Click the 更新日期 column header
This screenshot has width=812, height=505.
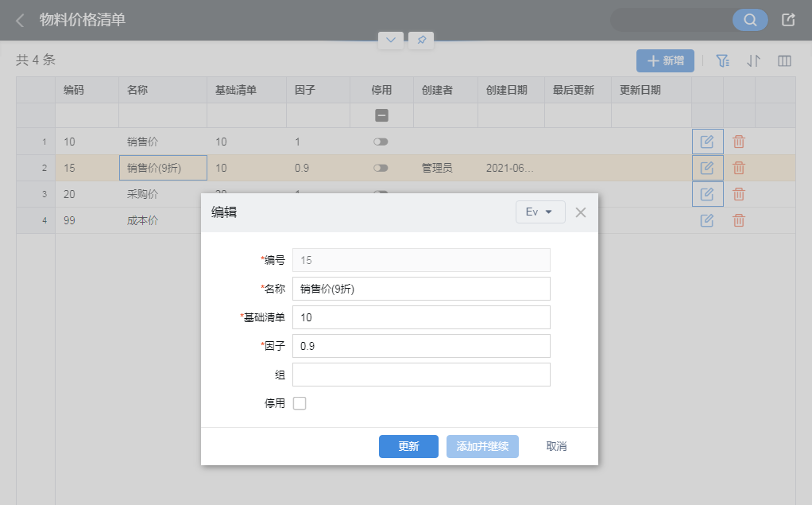652,90
